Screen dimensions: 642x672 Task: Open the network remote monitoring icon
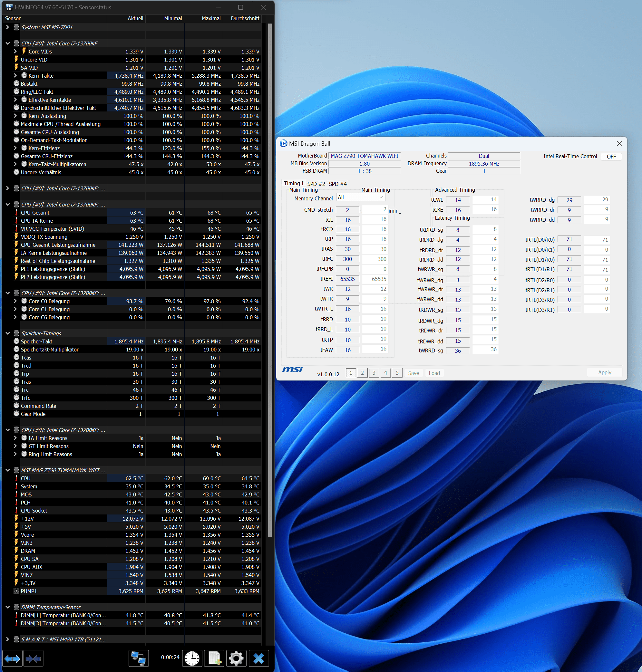[x=139, y=658]
